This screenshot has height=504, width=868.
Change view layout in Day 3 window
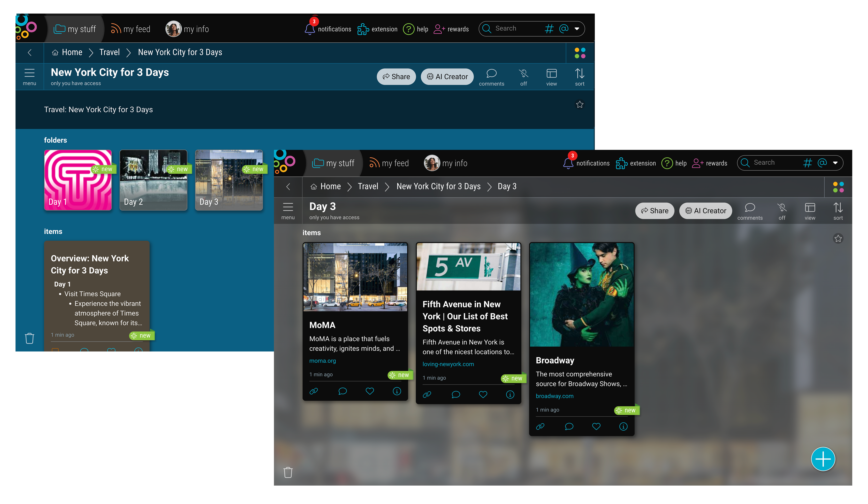click(x=809, y=211)
